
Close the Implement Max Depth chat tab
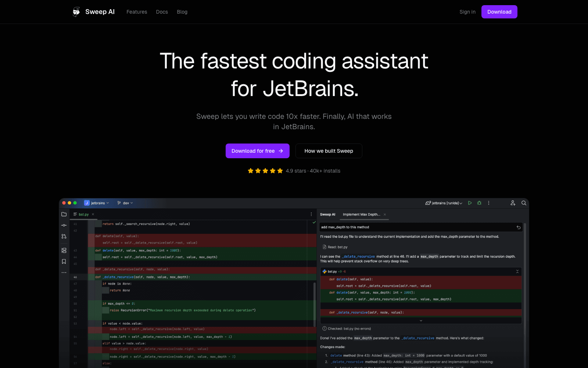pos(385,215)
